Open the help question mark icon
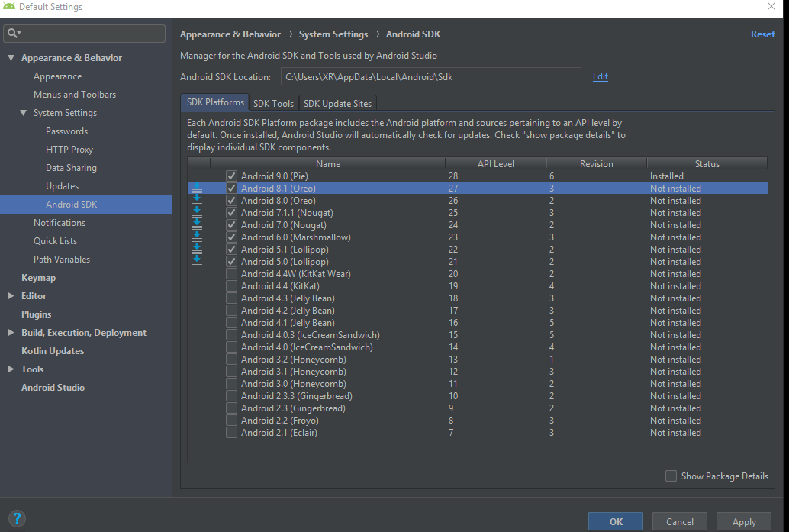This screenshot has width=789, height=532. [17, 518]
